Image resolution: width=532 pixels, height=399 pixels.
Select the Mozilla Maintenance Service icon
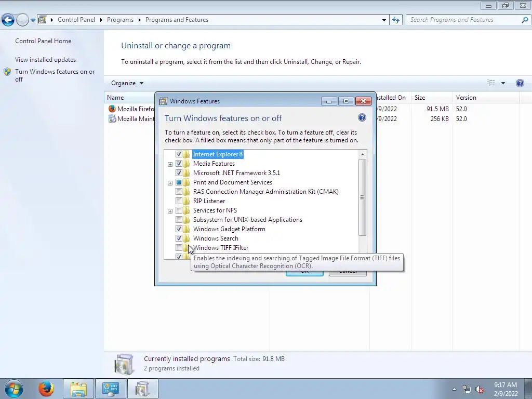[112, 118]
